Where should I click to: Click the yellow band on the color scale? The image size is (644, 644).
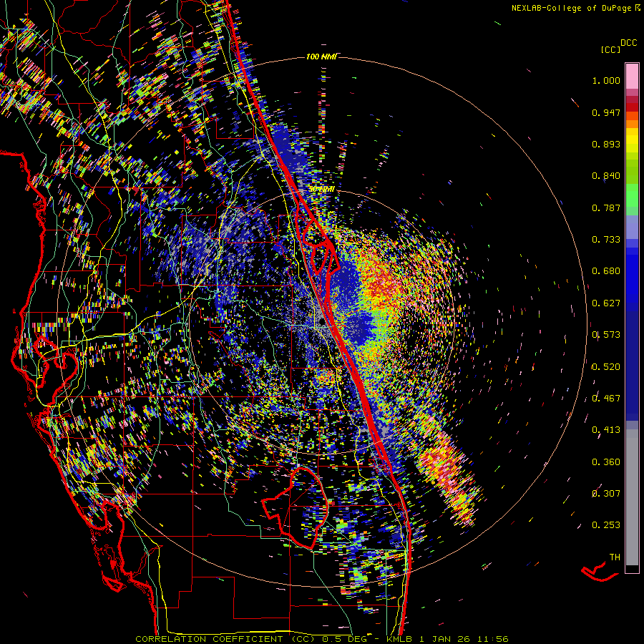632,141
